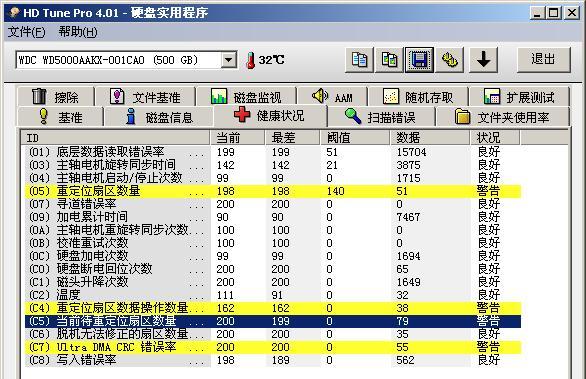Screen dimensions: 586x379
Task: Select the (07) 寻道错误率 row
Action: click(x=273, y=204)
